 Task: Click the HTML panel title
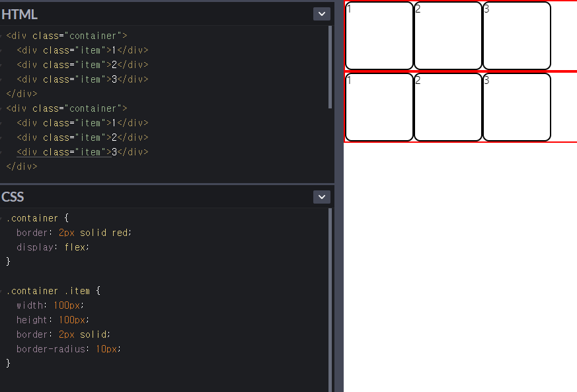(19, 15)
